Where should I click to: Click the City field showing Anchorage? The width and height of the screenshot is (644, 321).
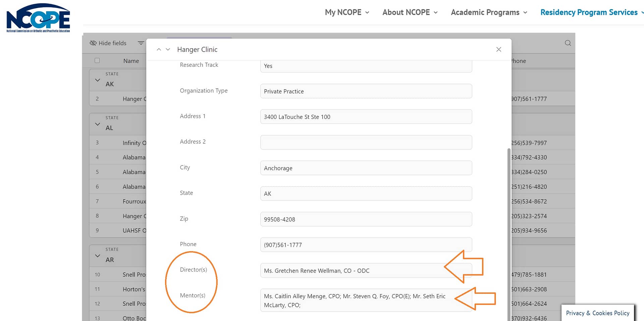366,168
